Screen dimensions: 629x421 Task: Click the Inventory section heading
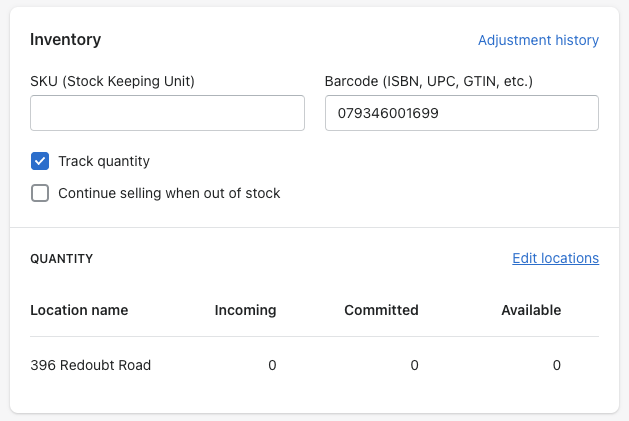click(x=66, y=40)
